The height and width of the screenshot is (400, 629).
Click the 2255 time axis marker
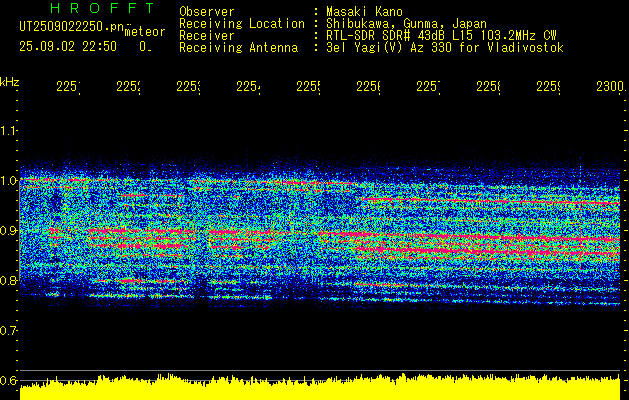coord(308,87)
